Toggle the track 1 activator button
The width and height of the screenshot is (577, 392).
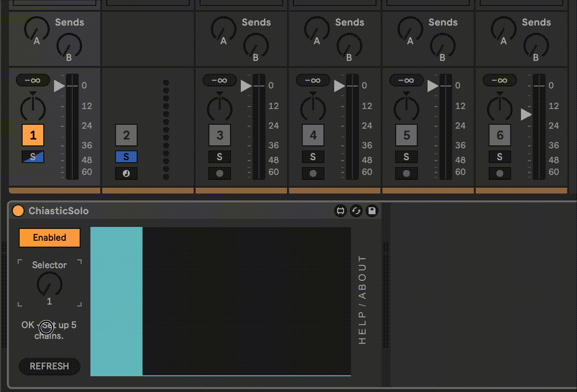click(33, 135)
